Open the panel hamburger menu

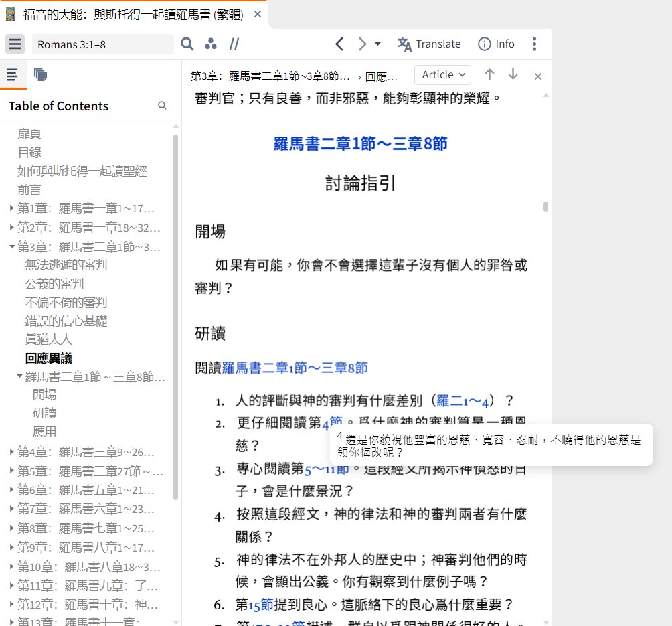[15, 44]
